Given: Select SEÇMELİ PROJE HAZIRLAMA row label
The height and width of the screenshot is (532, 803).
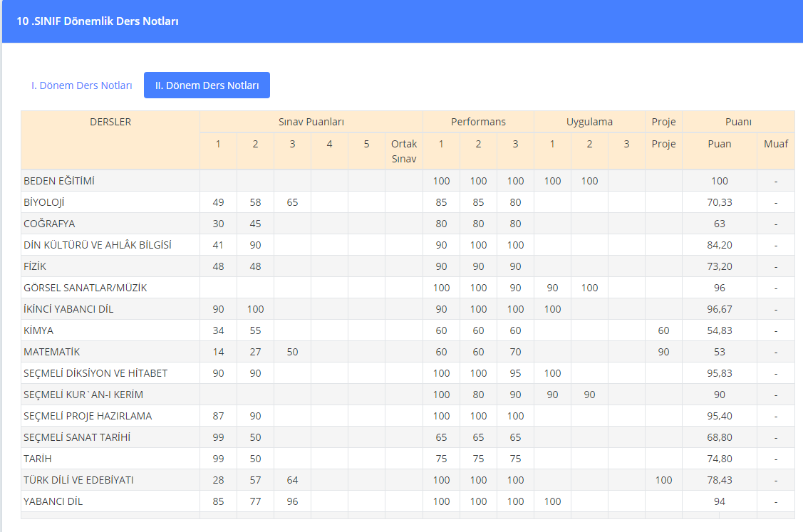Looking at the screenshot, I should point(88,417).
